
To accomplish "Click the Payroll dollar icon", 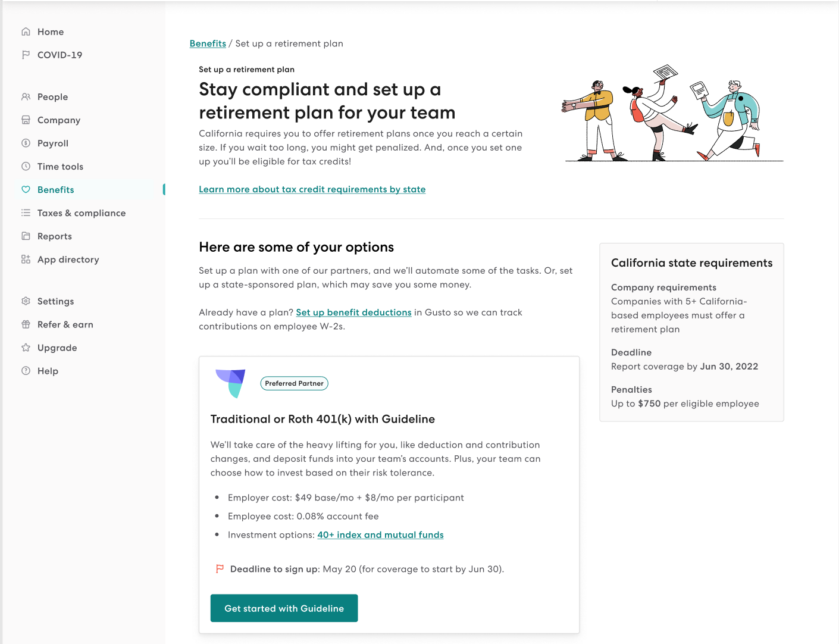I will point(26,143).
